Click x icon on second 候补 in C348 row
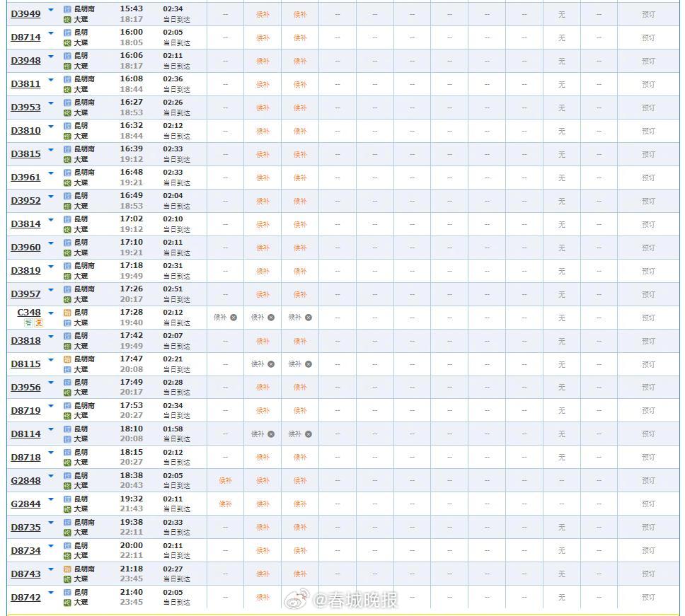 [271, 318]
